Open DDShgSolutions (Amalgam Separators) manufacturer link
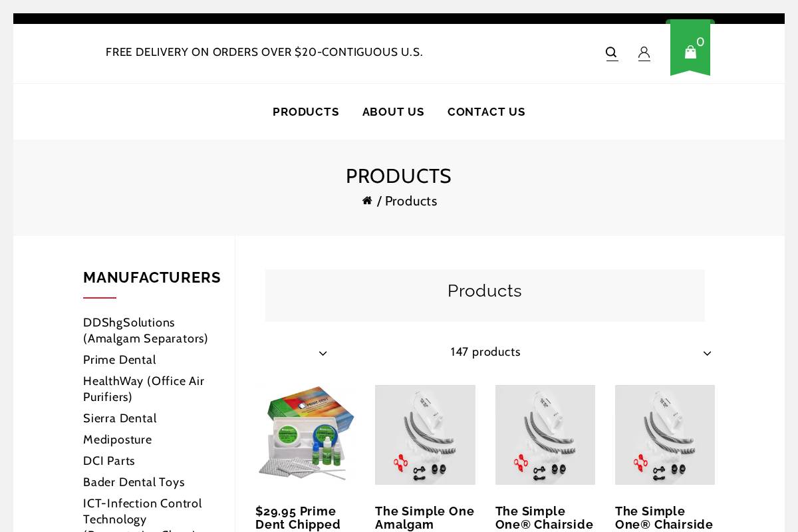The image size is (798, 532). (146, 331)
